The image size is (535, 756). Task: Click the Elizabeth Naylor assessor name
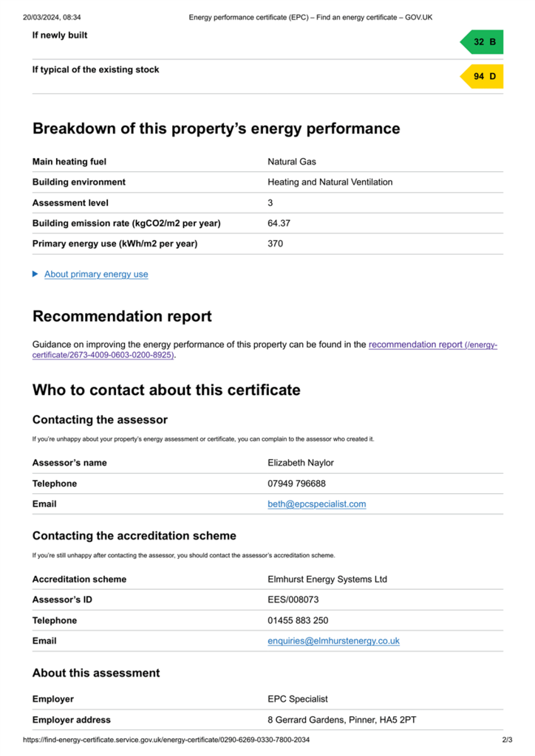coord(301,463)
